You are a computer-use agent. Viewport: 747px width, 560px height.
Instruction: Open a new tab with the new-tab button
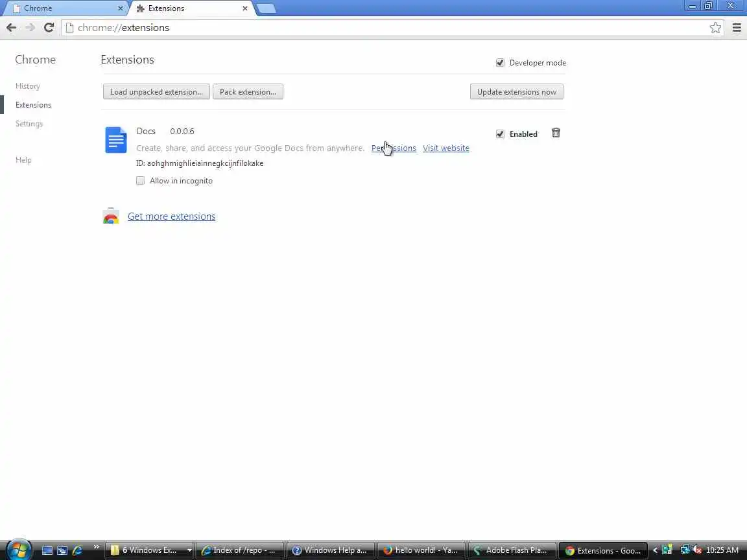pos(267,8)
